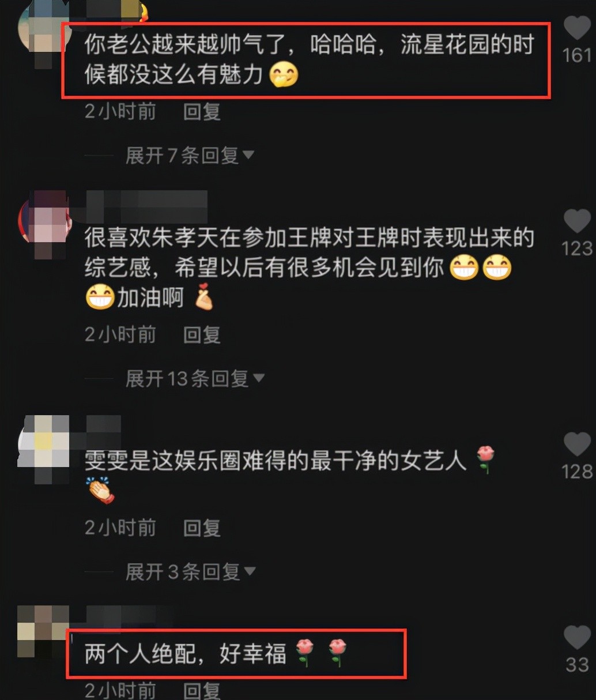Heart the 两个人绝配 comment with 33 likes
Viewport: 596px width, 700px height.
(576, 638)
